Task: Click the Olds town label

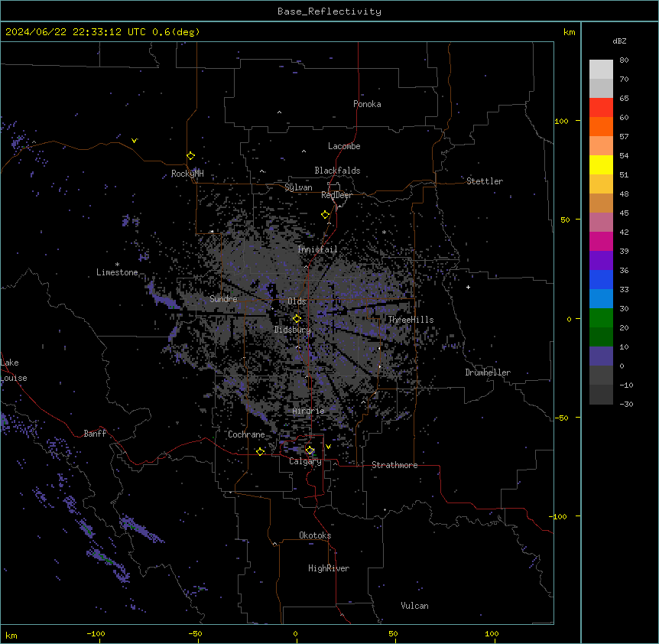Action: click(x=297, y=301)
